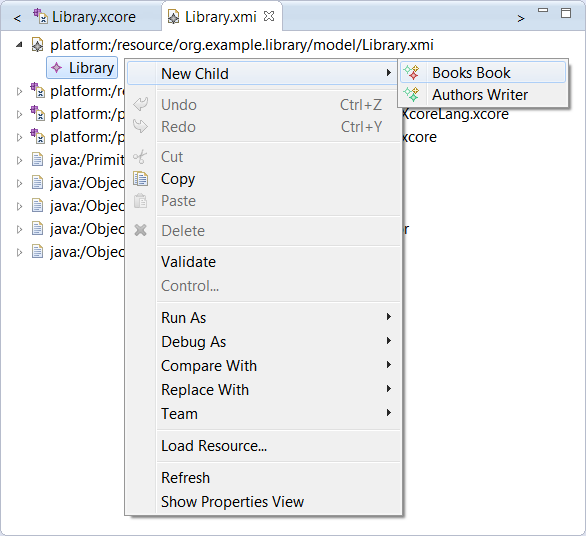This screenshot has height=536, width=586.
Task: Click the Paste clipboard icon
Action: (141, 201)
